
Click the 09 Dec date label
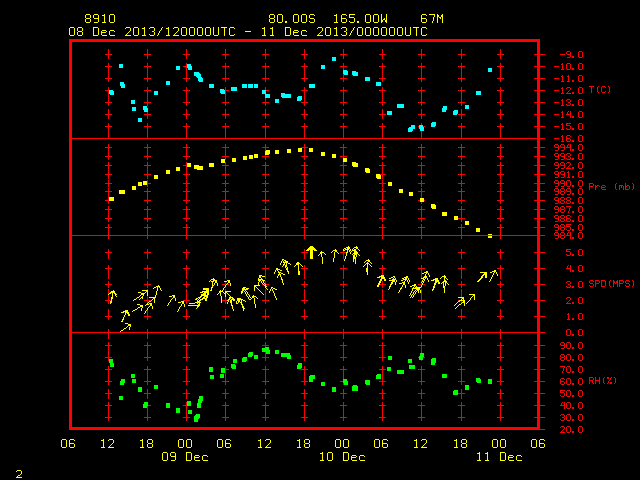point(185,457)
